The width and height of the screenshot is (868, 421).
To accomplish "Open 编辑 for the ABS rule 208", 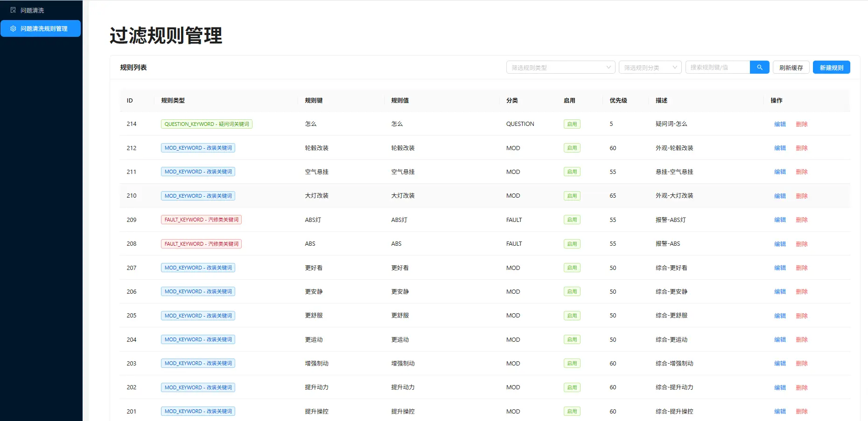I will (780, 243).
